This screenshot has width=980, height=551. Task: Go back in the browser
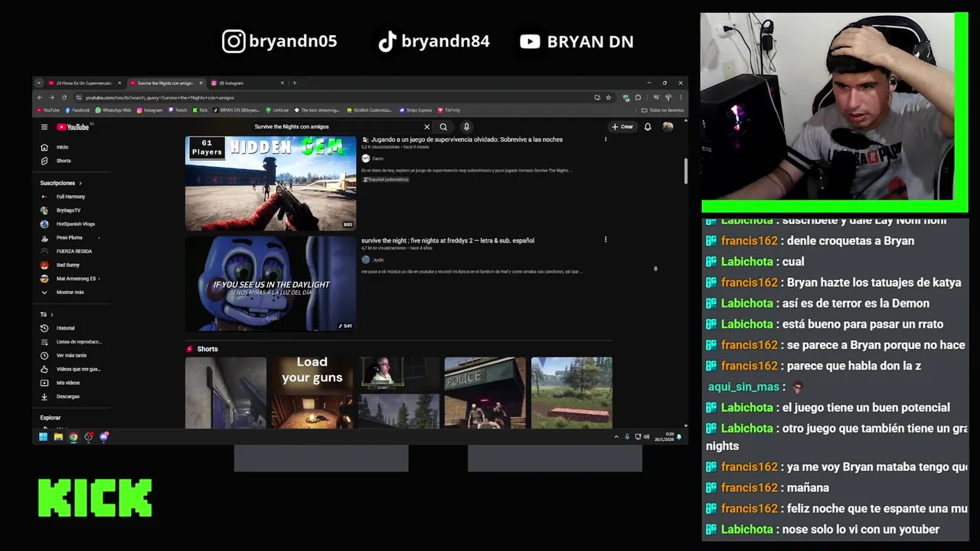pos(40,97)
